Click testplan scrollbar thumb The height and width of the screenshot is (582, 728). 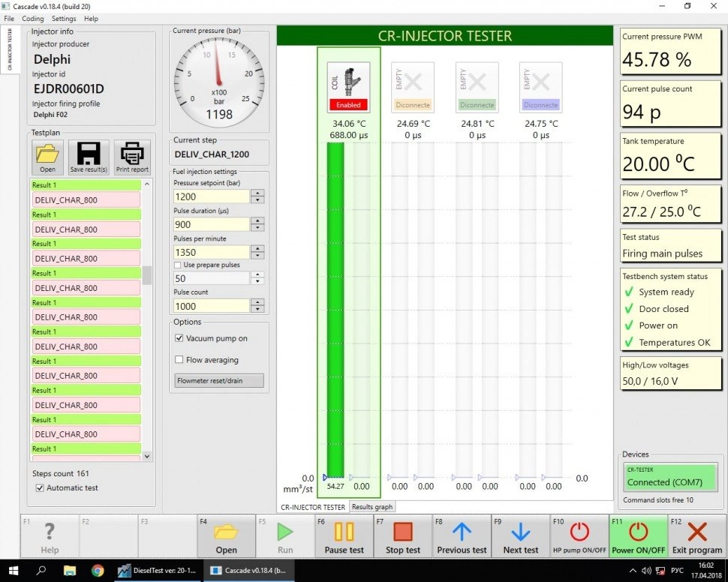(146, 275)
